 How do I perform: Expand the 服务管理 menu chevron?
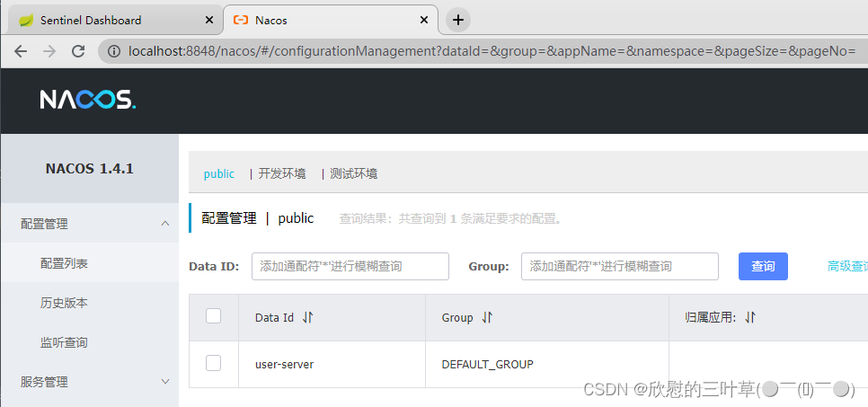[165, 382]
